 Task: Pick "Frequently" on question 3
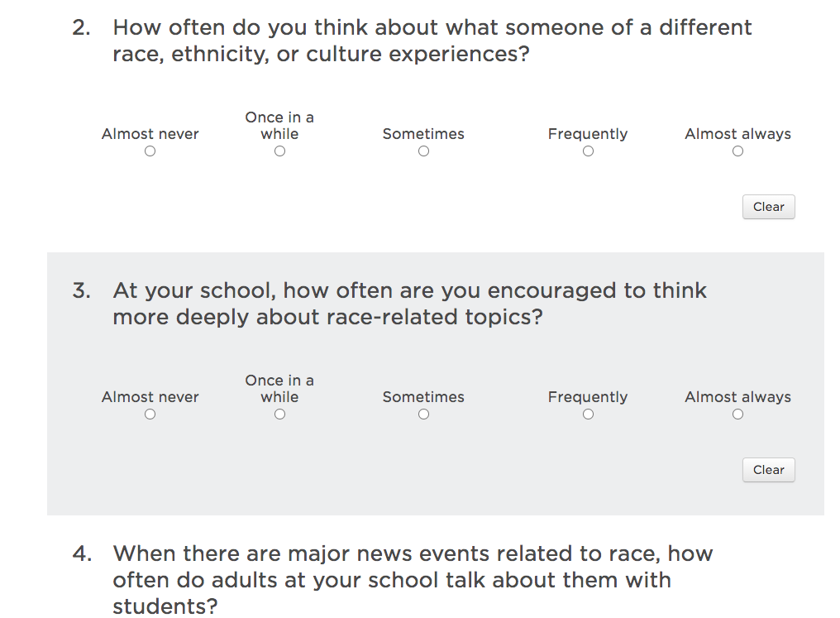point(588,414)
